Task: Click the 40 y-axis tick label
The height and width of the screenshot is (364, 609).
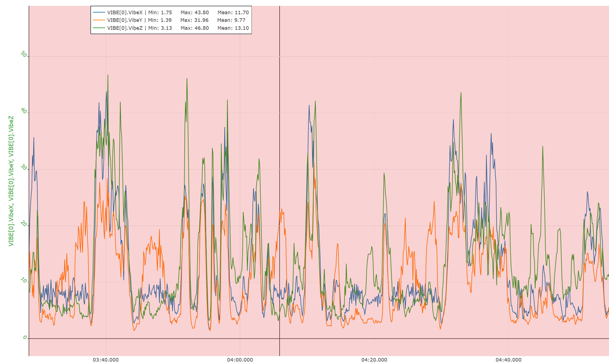Action: click(23, 111)
